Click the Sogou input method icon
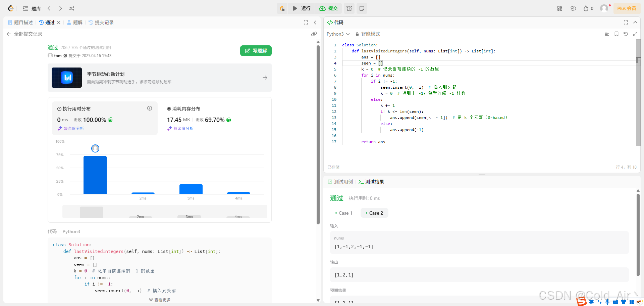The image size is (644, 306). (x=582, y=302)
